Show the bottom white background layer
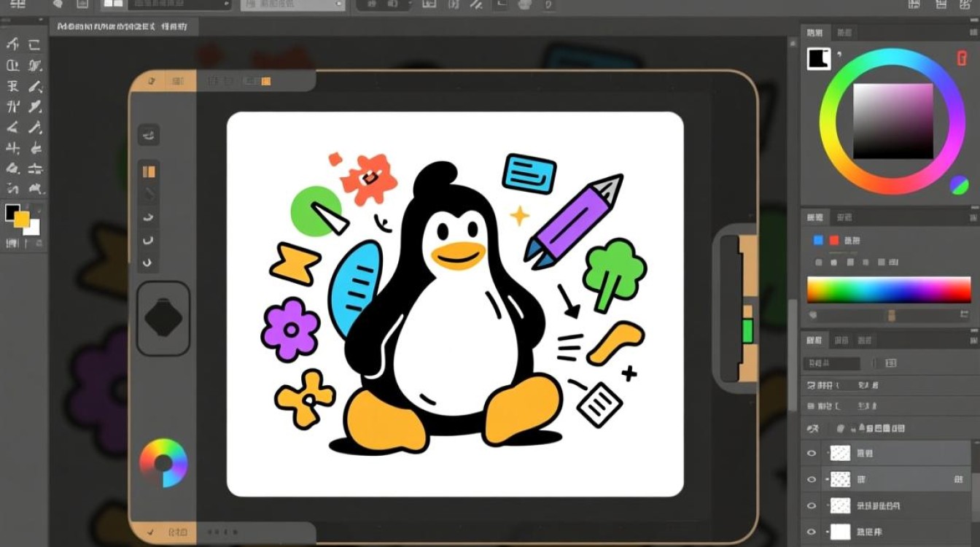Screen dimensions: 980x547 (x=812, y=532)
